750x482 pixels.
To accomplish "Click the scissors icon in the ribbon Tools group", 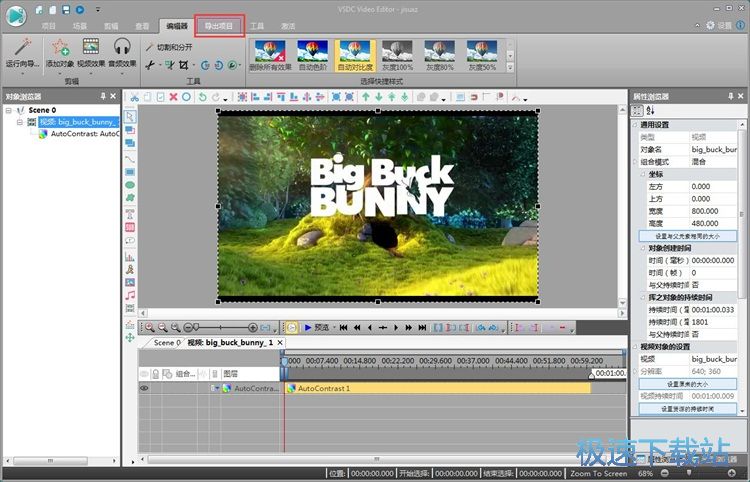I will (x=150, y=65).
